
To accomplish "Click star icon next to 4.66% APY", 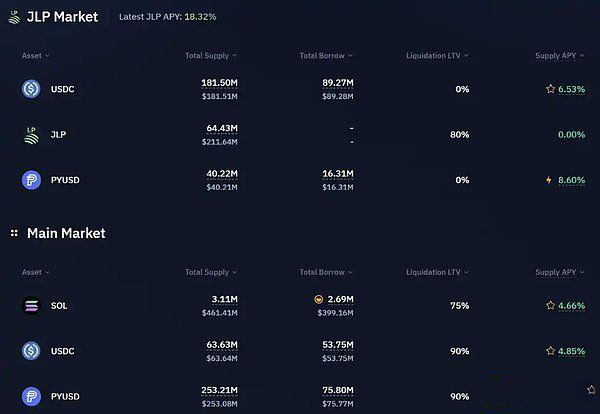I will [550, 305].
